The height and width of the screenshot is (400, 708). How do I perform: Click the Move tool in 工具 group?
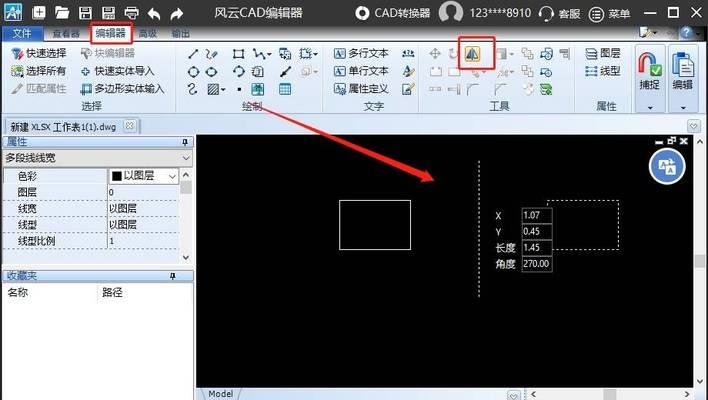(x=435, y=53)
